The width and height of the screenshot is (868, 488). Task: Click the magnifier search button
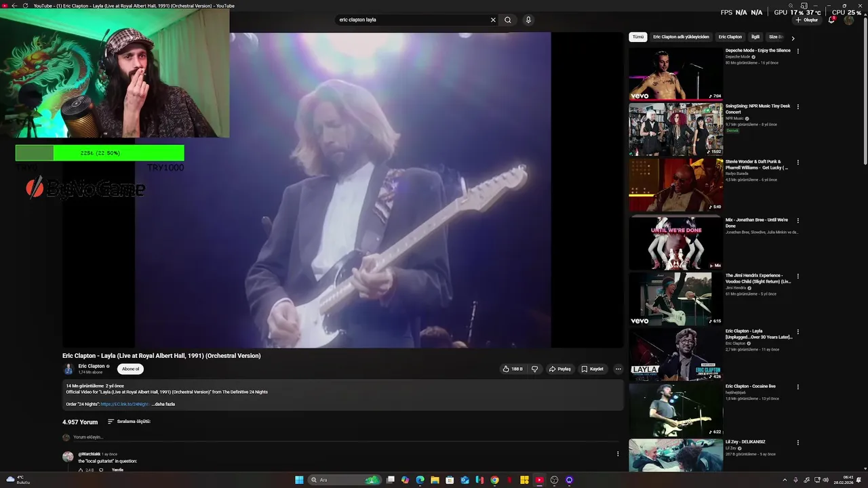coord(507,20)
